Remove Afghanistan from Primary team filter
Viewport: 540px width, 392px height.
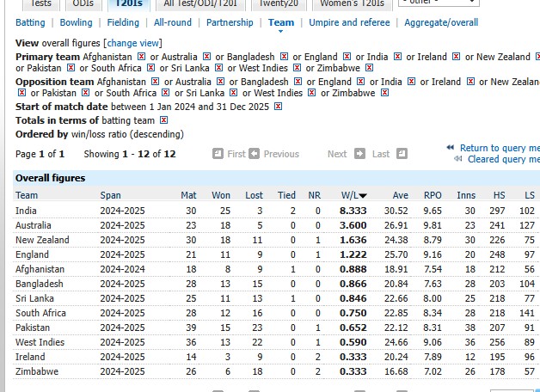pyautogui.click(x=141, y=57)
